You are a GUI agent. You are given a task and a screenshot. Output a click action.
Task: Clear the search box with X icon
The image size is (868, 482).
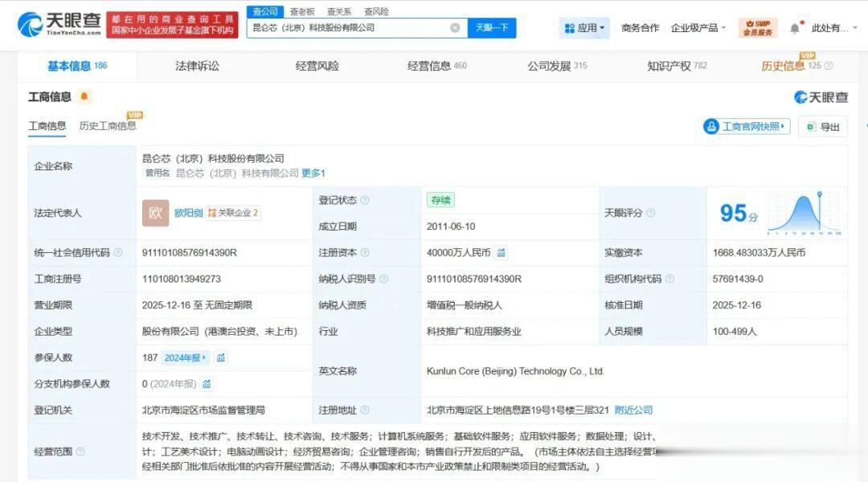(455, 27)
